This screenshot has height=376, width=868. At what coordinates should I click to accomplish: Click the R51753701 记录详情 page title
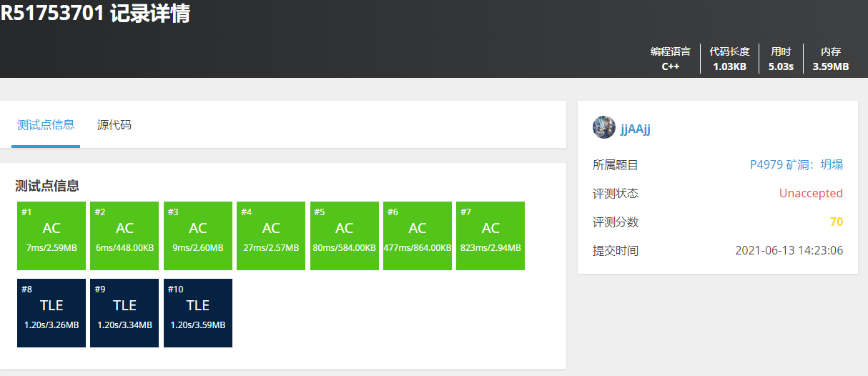click(95, 13)
